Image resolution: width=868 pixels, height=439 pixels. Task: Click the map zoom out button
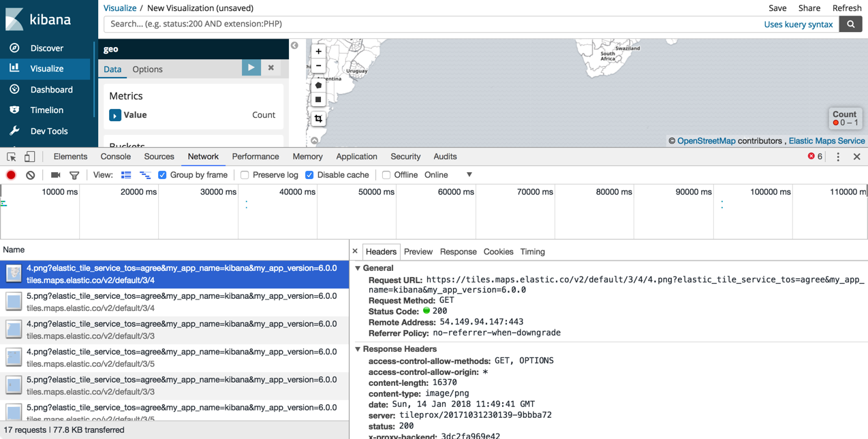pos(318,66)
